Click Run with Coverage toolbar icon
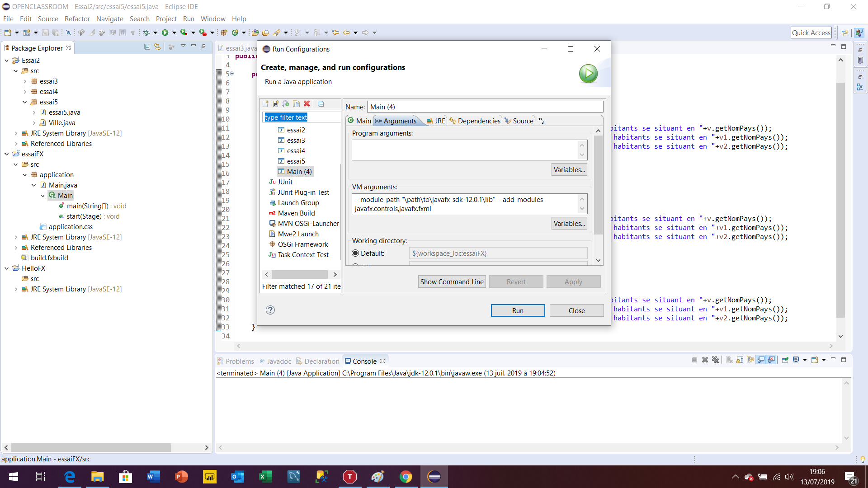The image size is (868, 488). (x=184, y=33)
